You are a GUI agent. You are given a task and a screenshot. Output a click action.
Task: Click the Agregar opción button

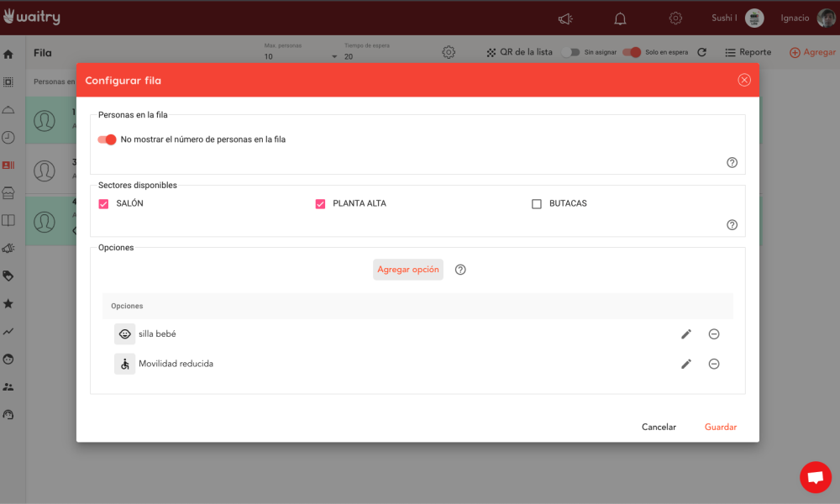(408, 270)
